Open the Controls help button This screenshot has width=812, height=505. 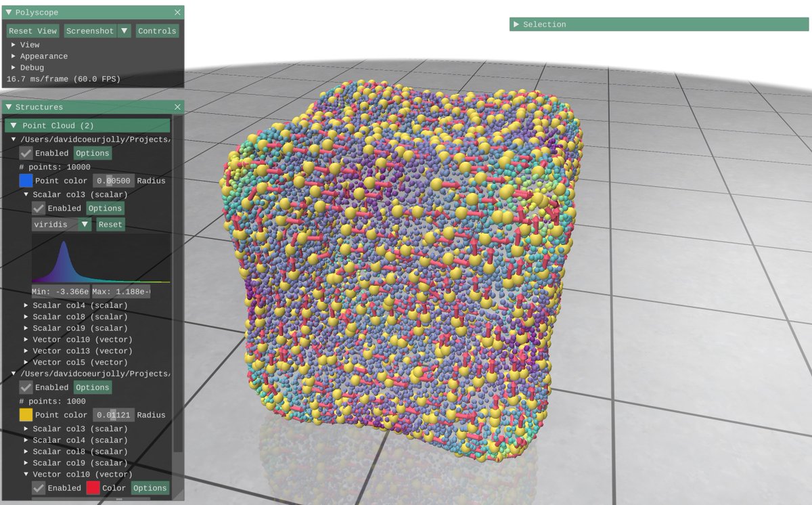[x=157, y=31]
